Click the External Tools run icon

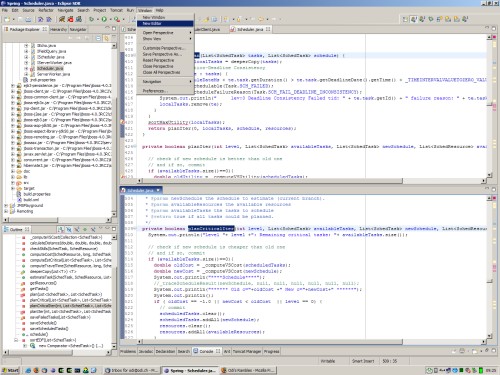pyautogui.click(x=117, y=19)
